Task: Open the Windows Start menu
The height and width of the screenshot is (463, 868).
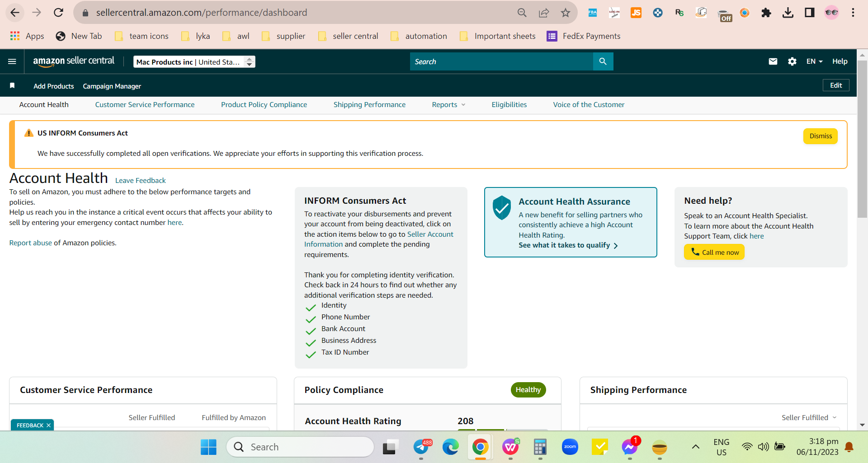Action: pos(208,447)
